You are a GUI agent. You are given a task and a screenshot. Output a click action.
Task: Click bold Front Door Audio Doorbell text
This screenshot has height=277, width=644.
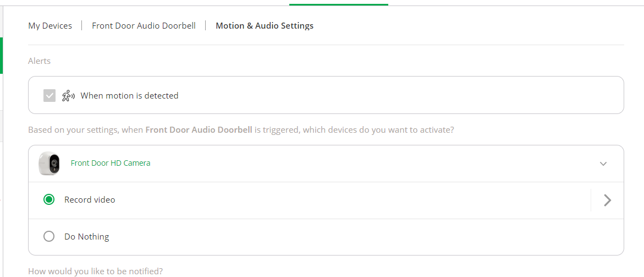click(199, 131)
